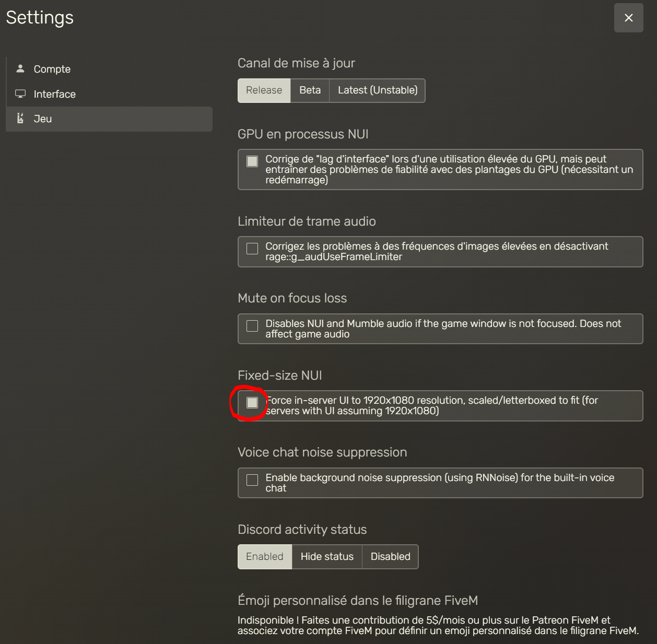The height and width of the screenshot is (644, 657).
Task: Click the Compte person icon
Action: (x=20, y=68)
